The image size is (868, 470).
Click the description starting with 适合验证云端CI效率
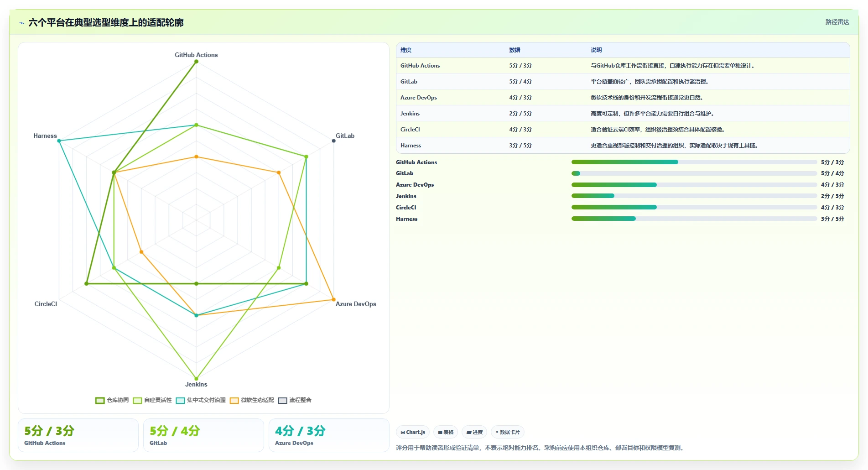coord(659,130)
